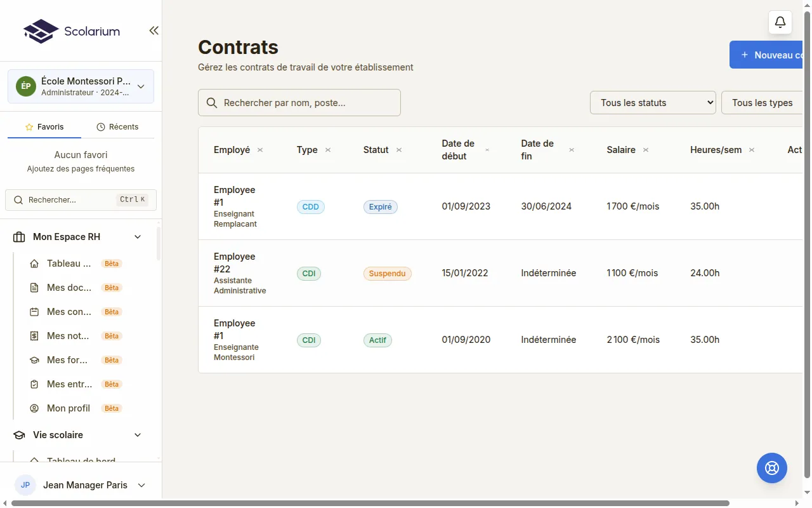Click the home icon next to Tableau
The height and width of the screenshot is (508, 812).
pos(34,264)
